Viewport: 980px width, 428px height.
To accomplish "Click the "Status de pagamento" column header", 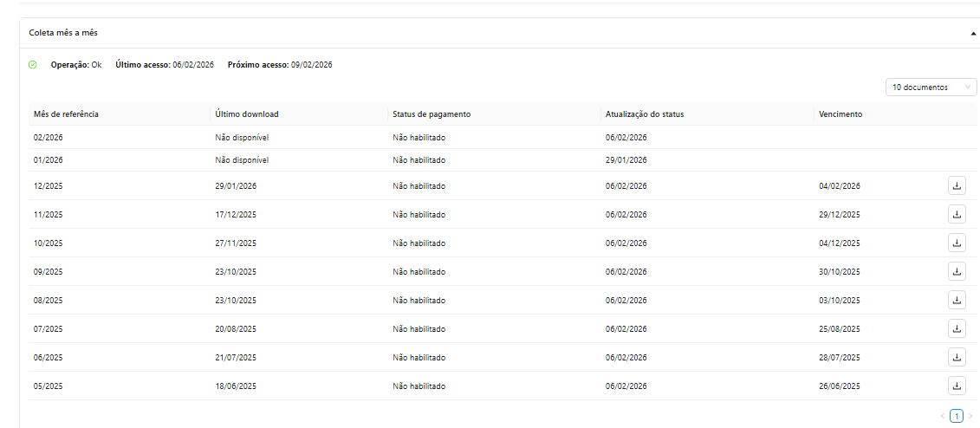I will pyautogui.click(x=432, y=114).
